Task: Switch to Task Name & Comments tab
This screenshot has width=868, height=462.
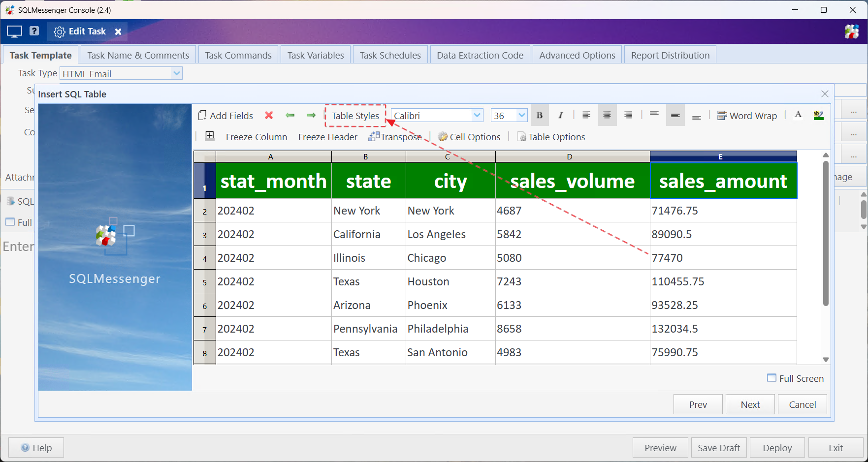Action: pyautogui.click(x=138, y=55)
